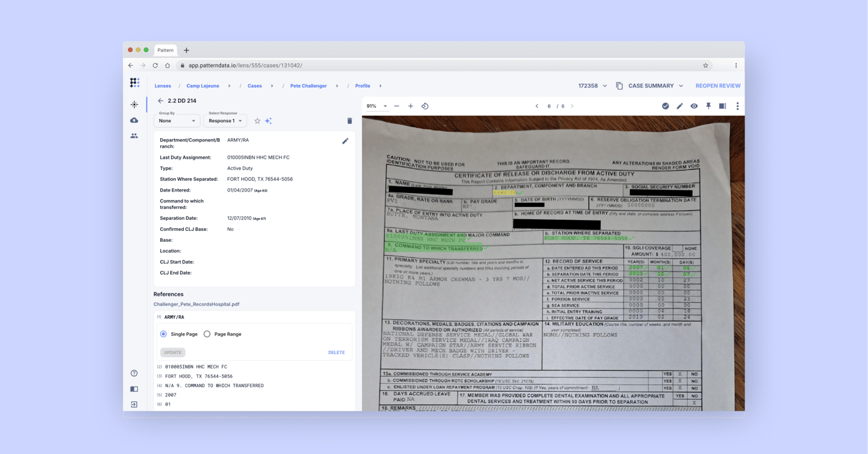Open the Select Response dropdown
868x454 pixels.
[x=225, y=120]
